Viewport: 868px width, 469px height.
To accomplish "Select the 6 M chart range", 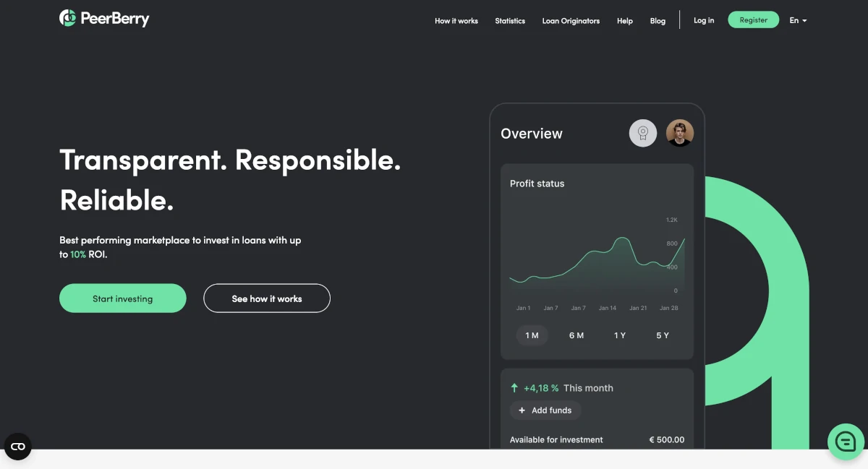I will coord(576,335).
